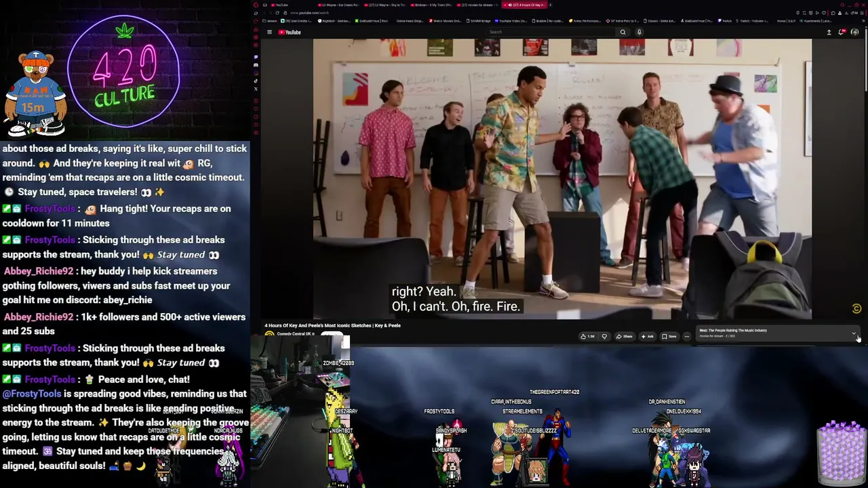This screenshot has height=488, width=868.
Task: Open the YouTube account avatar menu
Action: coord(854,32)
